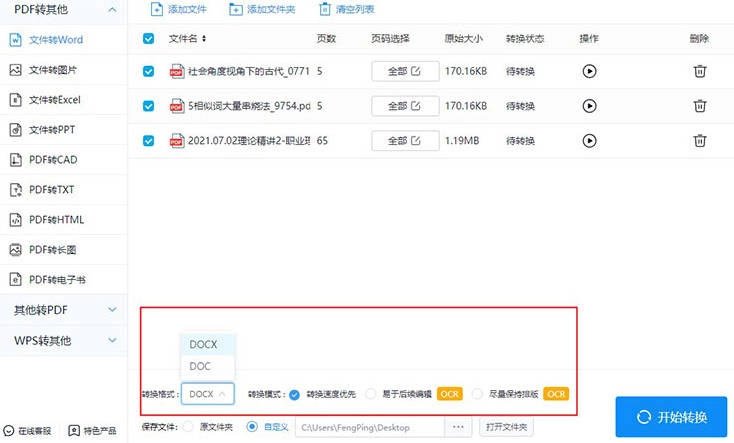Delete the 5相似词大量串烧法 file row
Screen dimensions: 734x443
[700, 106]
